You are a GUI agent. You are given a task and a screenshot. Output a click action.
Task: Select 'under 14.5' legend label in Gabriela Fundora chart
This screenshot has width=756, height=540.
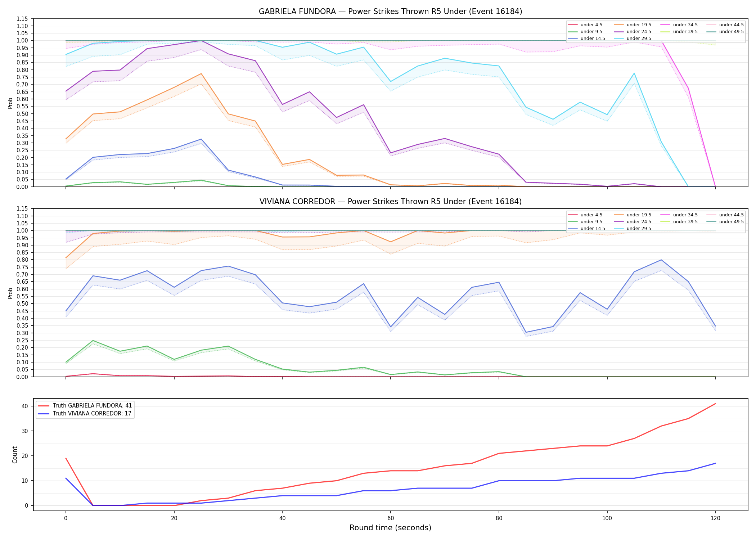[x=593, y=39]
